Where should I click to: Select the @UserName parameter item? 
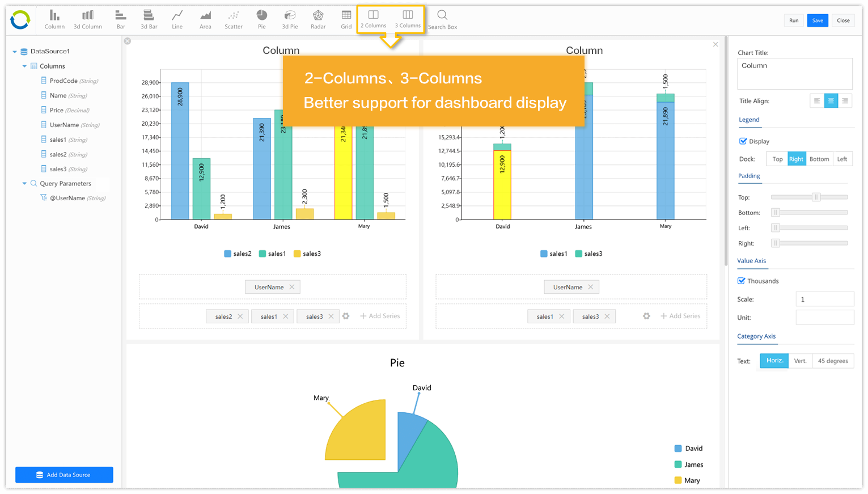pyautogui.click(x=73, y=198)
